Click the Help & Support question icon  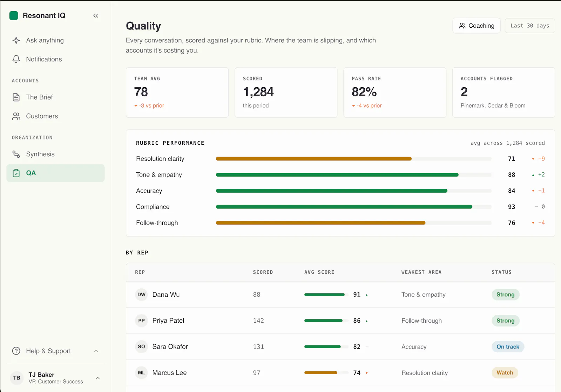[16, 351]
